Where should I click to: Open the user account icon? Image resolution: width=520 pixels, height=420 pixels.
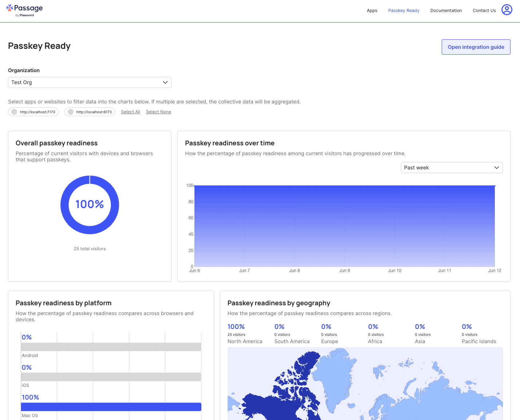click(507, 10)
